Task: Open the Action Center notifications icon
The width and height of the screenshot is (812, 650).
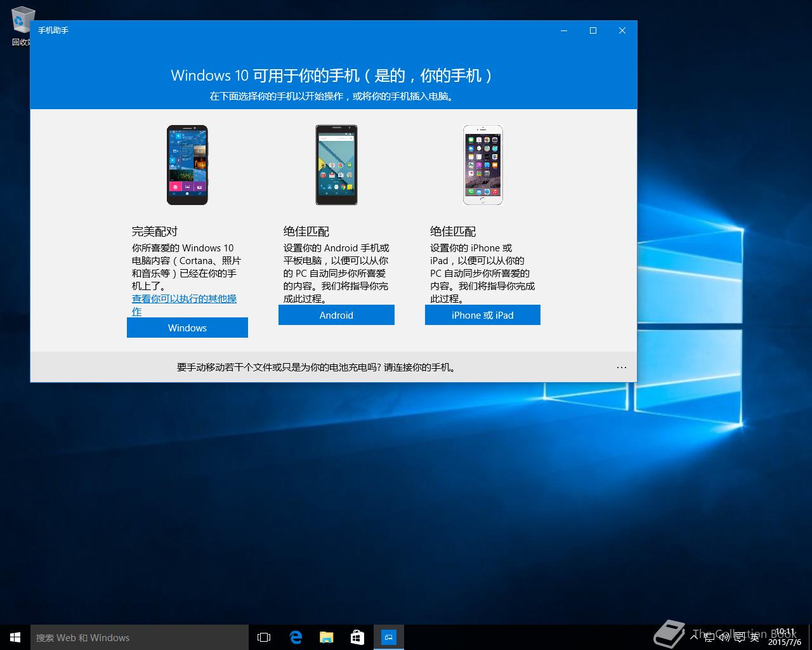Action: coord(740,637)
